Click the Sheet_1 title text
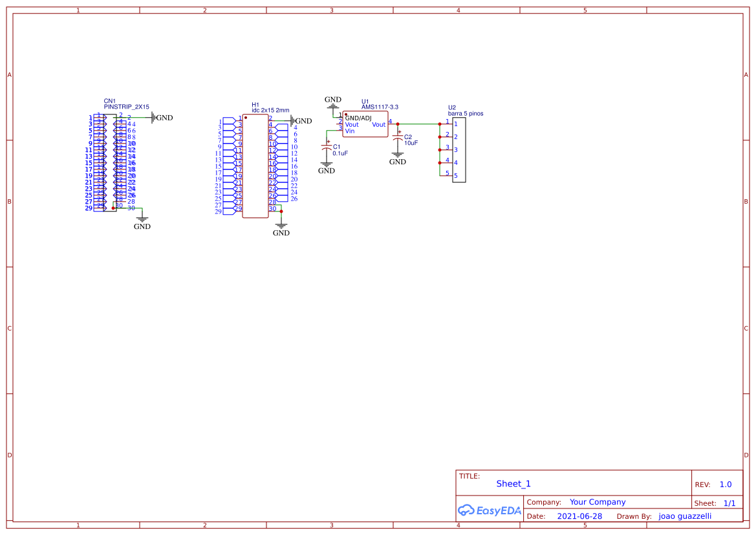 pos(513,484)
